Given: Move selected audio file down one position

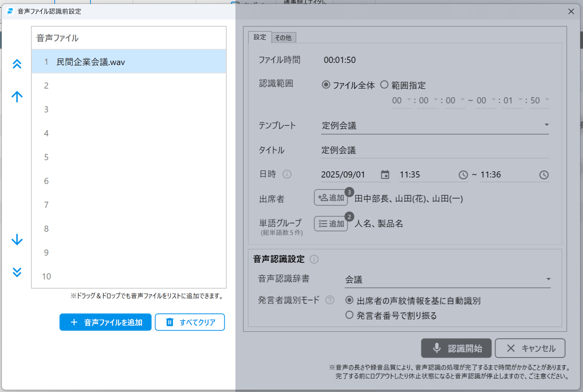Looking at the screenshot, I should [x=17, y=240].
